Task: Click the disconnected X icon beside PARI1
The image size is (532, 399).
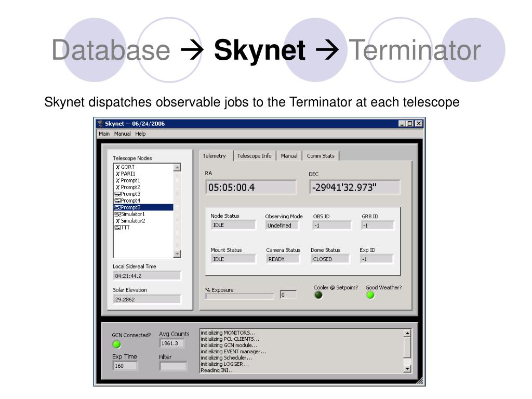Action: point(117,174)
